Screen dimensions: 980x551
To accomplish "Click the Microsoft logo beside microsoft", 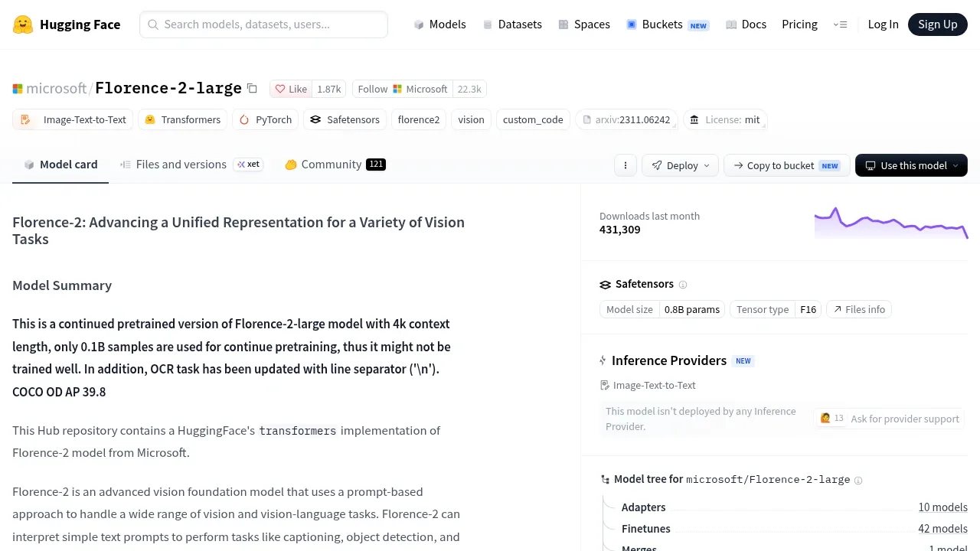I will click(18, 89).
